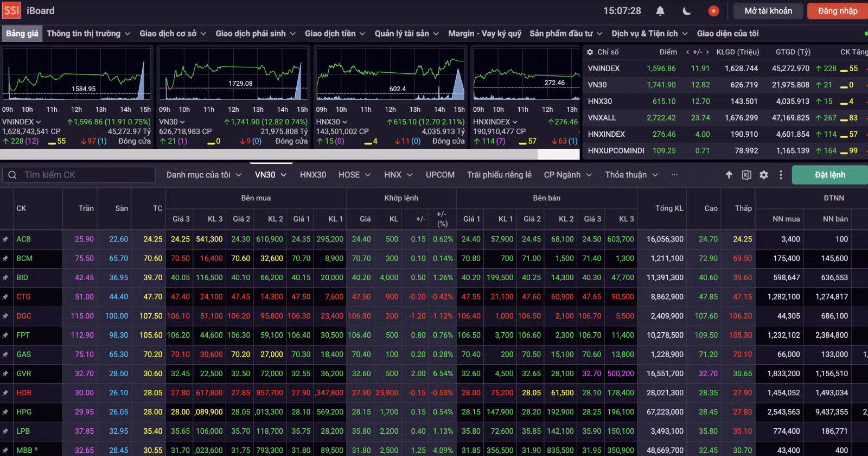This screenshot has height=456, width=868.
Task: Open the ACB stock symbol
Action: click(23, 239)
